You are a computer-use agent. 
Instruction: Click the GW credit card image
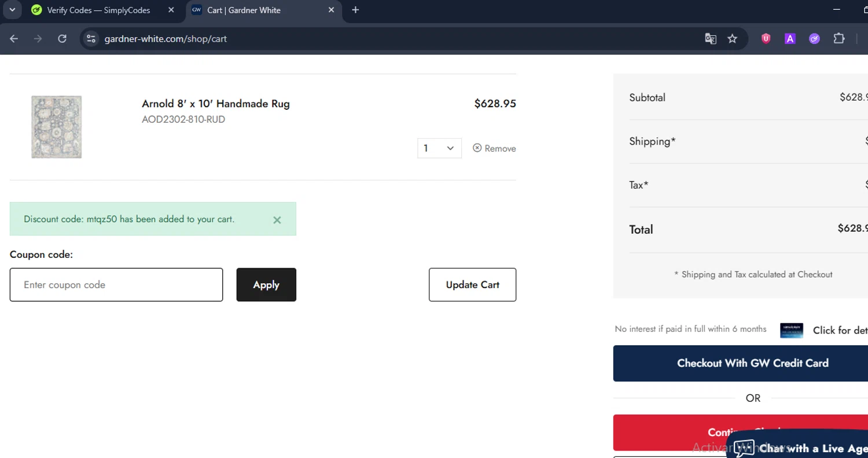(792, 330)
